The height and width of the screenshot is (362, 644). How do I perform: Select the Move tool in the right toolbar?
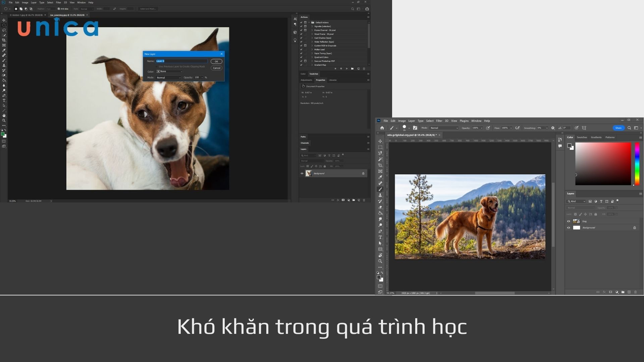(x=380, y=141)
